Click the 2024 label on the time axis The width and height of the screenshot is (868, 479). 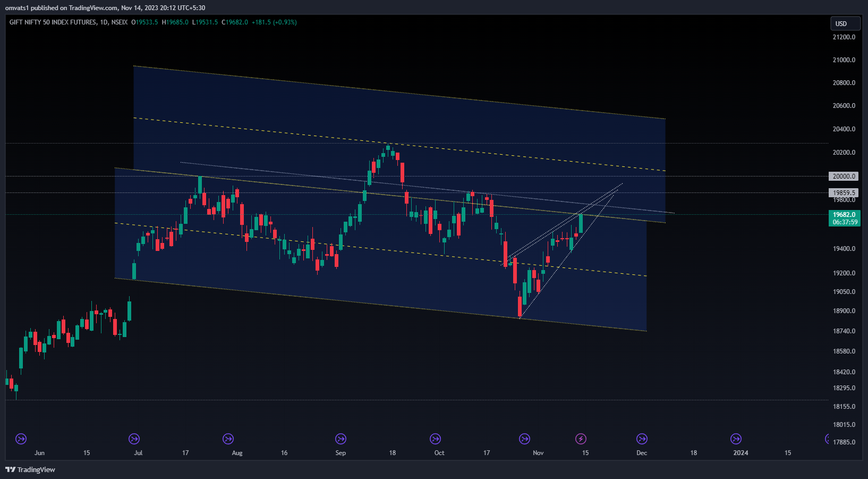tap(741, 453)
